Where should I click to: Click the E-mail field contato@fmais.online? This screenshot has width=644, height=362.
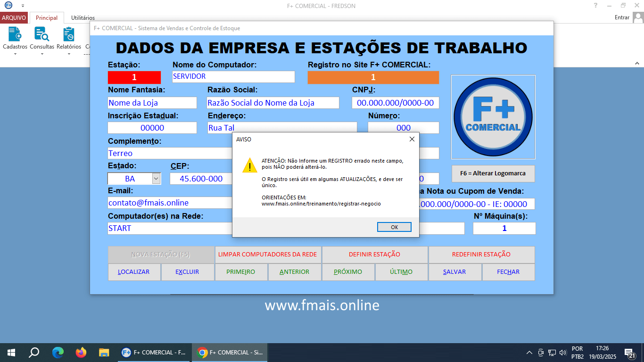click(x=170, y=203)
